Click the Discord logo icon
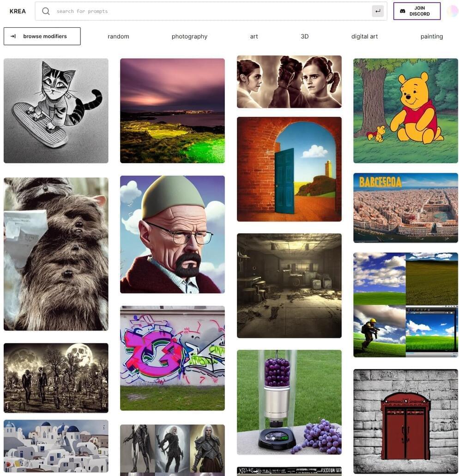Screen dimensions: 459x476 click(402, 11)
